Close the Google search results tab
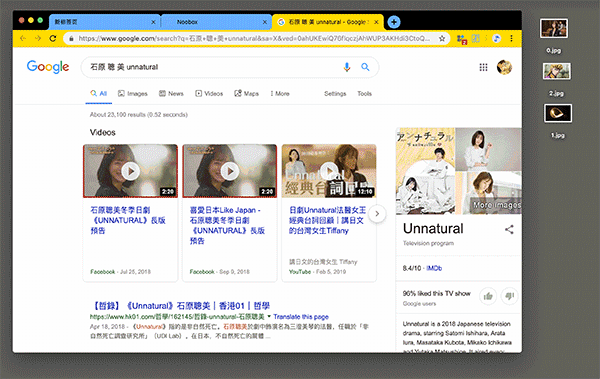The height and width of the screenshot is (379, 600). [376, 22]
